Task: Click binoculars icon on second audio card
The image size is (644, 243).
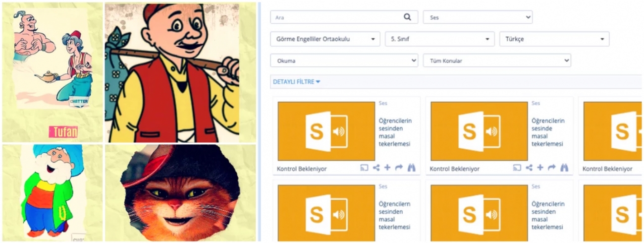Action: tap(564, 168)
